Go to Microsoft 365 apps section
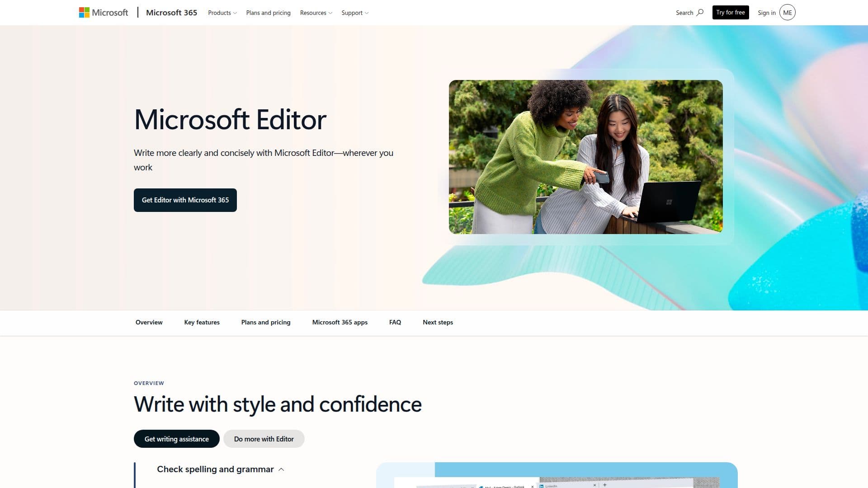The height and width of the screenshot is (488, 868). click(340, 322)
